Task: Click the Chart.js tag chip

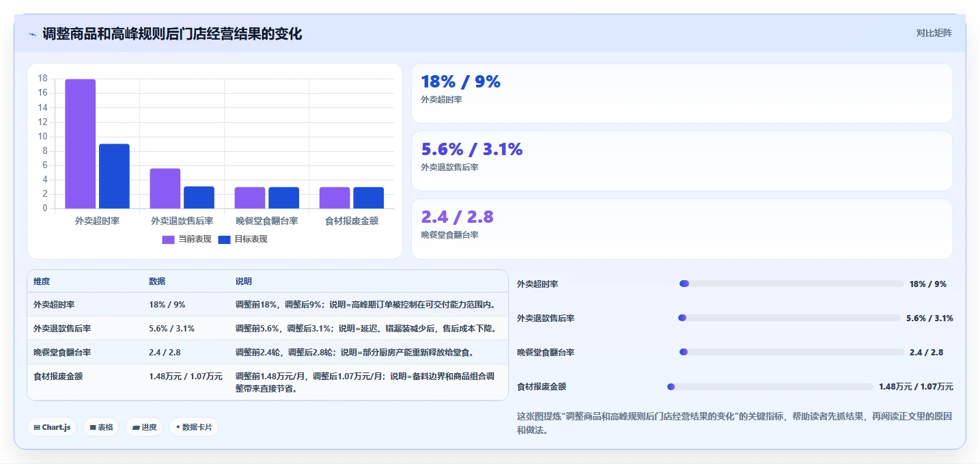Action: 52,427
